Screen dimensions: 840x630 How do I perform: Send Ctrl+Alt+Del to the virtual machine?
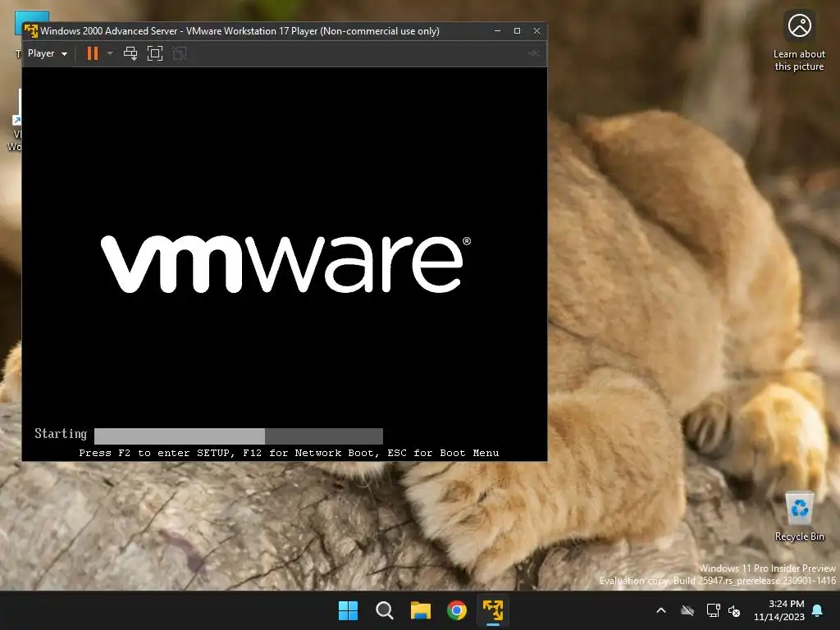pos(130,53)
